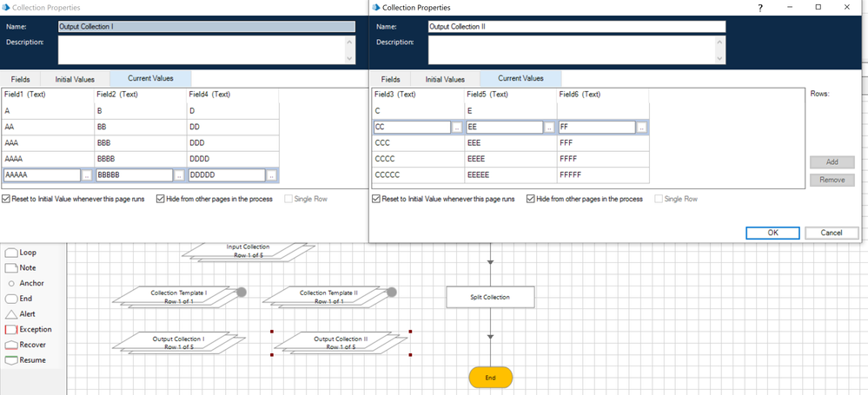This screenshot has height=395, width=868.
Task: Open ellipsis editor beside CC cell
Action: tap(457, 128)
